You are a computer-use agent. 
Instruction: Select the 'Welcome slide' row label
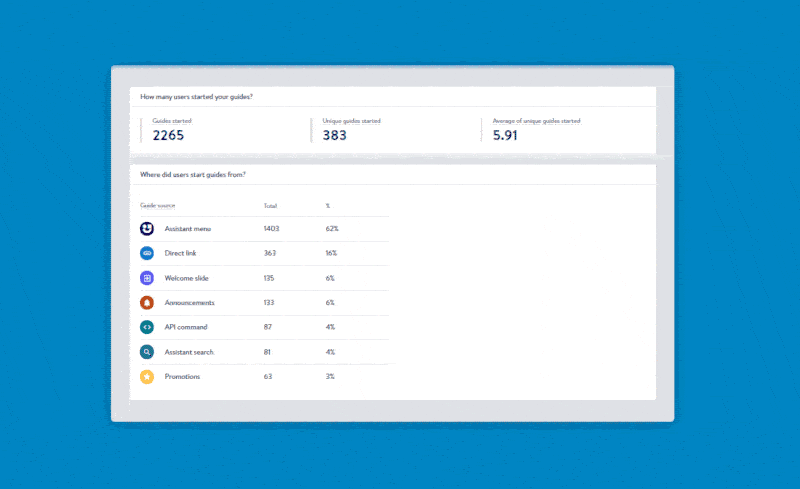tap(187, 278)
